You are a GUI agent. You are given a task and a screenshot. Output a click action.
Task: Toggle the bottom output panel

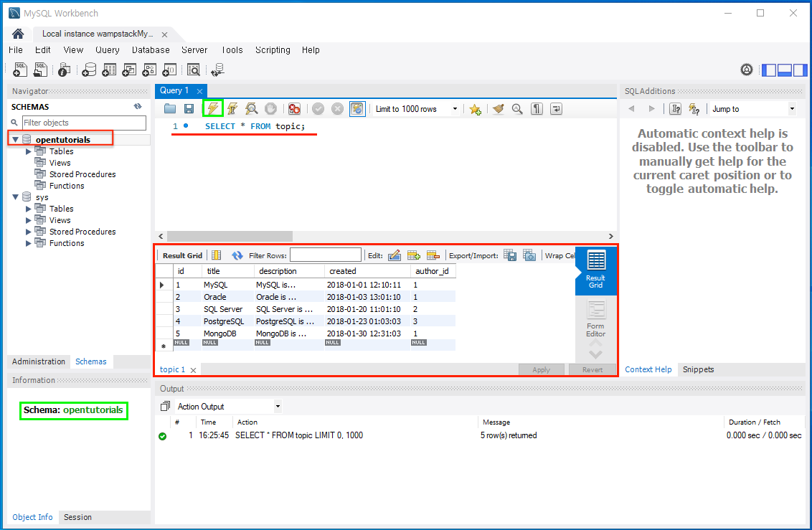785,70
